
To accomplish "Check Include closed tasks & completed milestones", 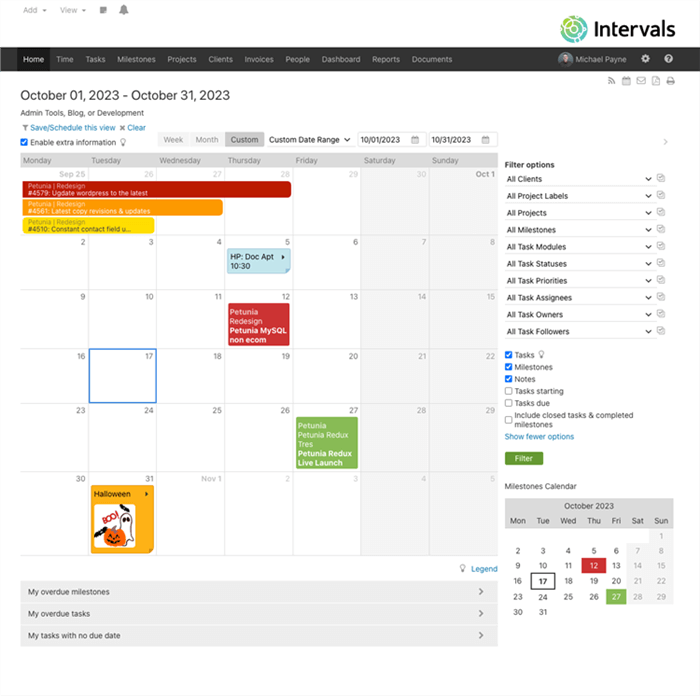I will (508, 420).
